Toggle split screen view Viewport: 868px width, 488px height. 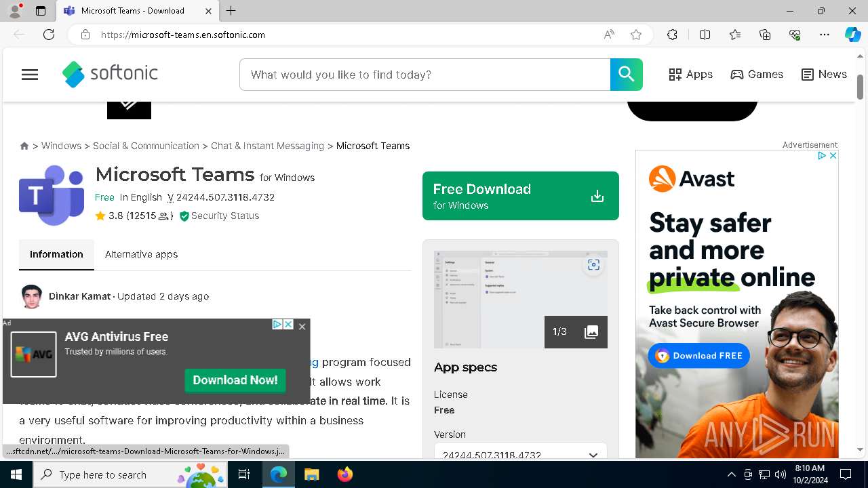pos(705,35)
